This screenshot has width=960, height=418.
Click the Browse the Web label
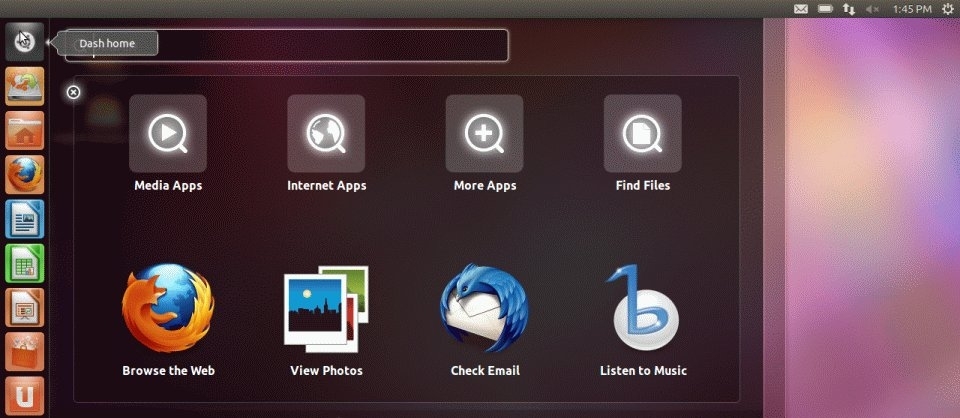168,370
